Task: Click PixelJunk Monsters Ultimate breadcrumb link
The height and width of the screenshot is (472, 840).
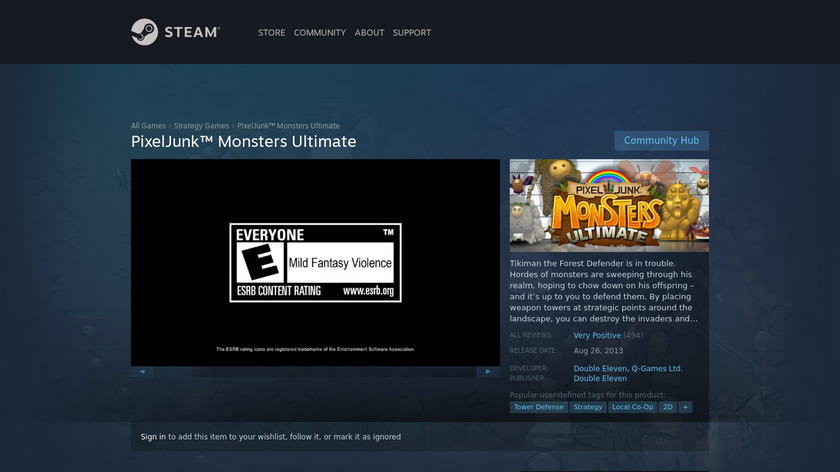Action: click(288, 126)
